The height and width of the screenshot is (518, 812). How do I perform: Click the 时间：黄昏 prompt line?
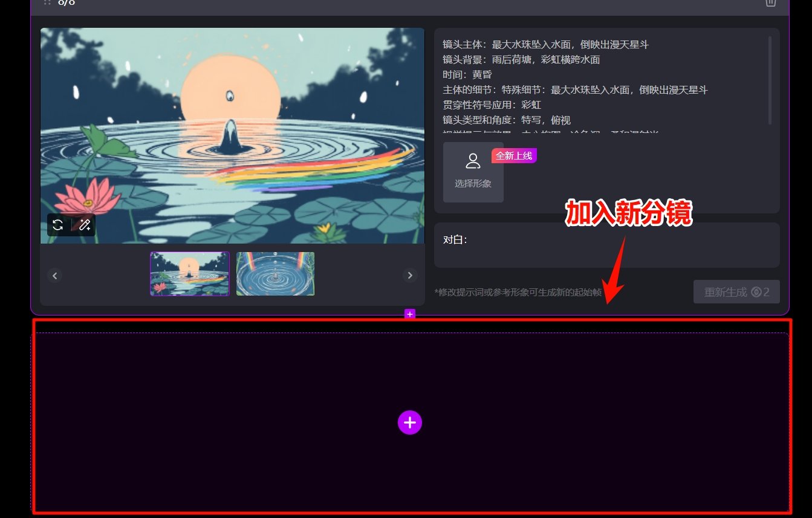[467, 75]
